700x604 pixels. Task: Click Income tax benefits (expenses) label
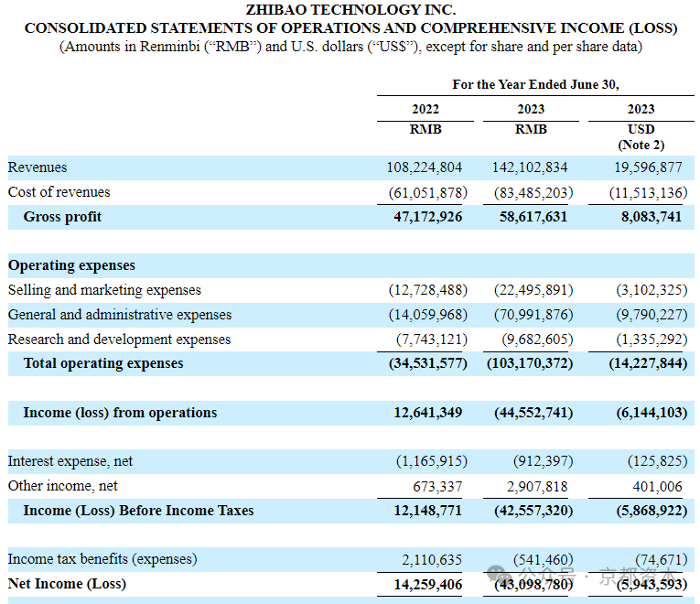click(x=102, y=559)
